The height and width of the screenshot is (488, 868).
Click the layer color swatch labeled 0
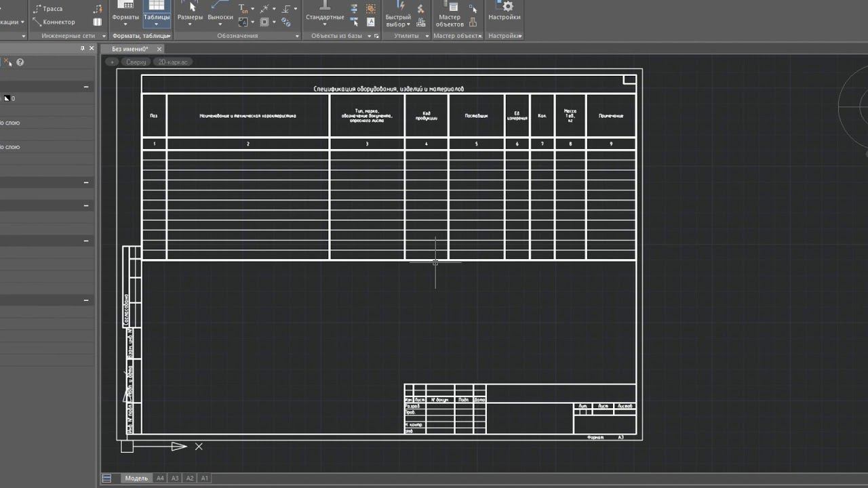coord(7,99)
